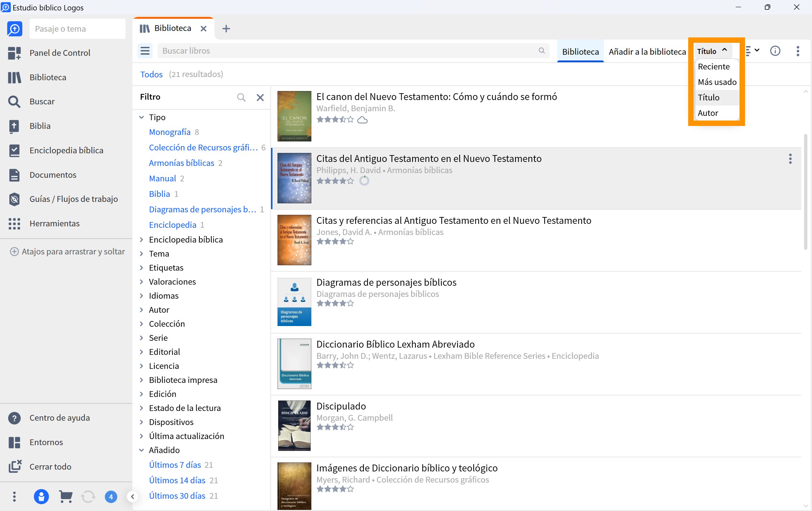Click Atajos para arrastrar y soltar
The width and height of the screenshot is (812, 511).
(x=68, y=252)
